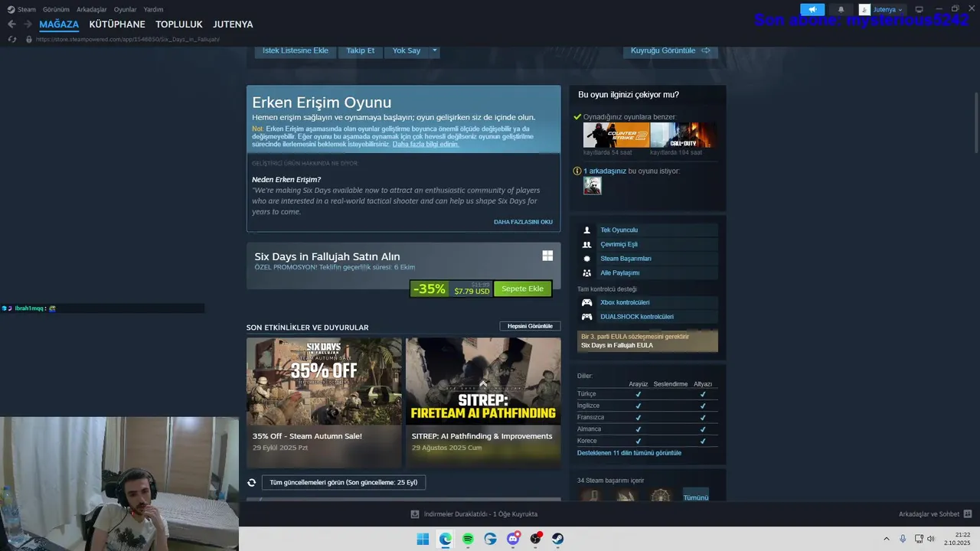This screenshot has height=551, width=980.
Task: Open Microsoft Edge from the taskbar
Action: 446,539
